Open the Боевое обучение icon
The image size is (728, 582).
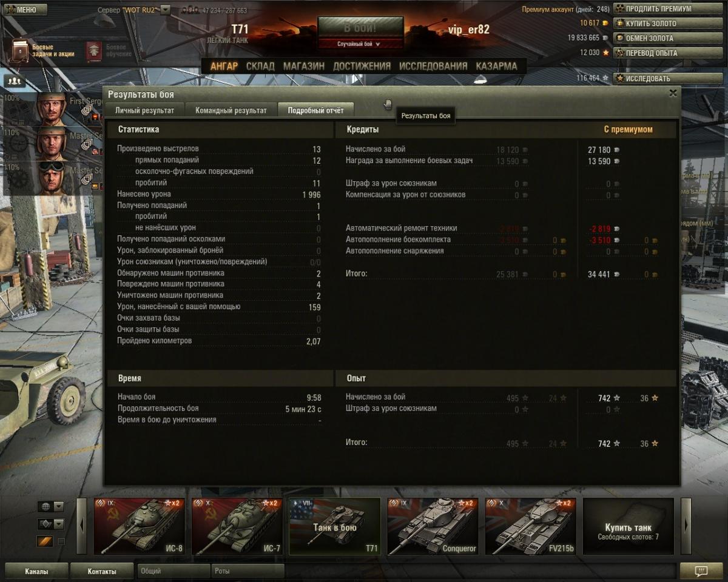93,51
